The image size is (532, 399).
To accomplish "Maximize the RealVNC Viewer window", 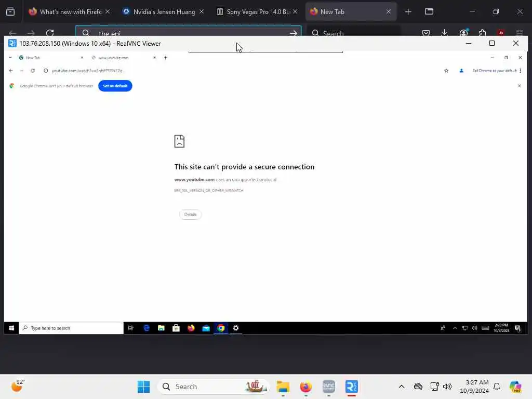I will (492, 43).
